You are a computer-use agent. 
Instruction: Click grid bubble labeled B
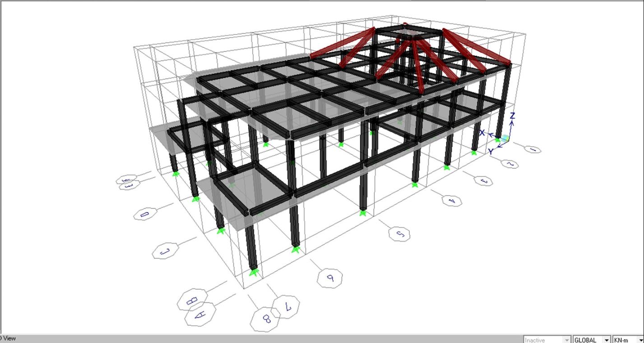pos(192,299)
